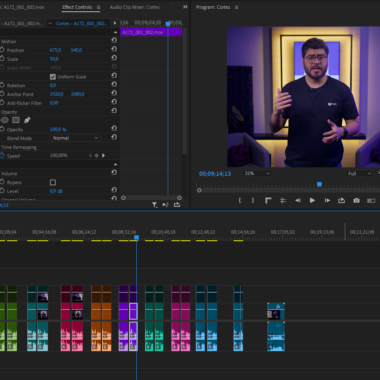Click the Show Rulers icon in Program monitor
Image resolution: width=380 pixels, height=380 pixels.
pos(268,200)
